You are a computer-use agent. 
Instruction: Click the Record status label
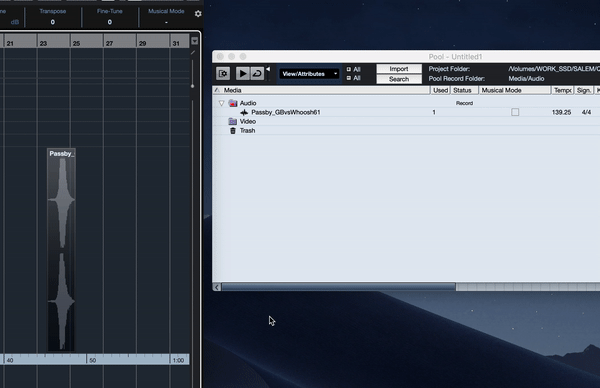point(464,103)
